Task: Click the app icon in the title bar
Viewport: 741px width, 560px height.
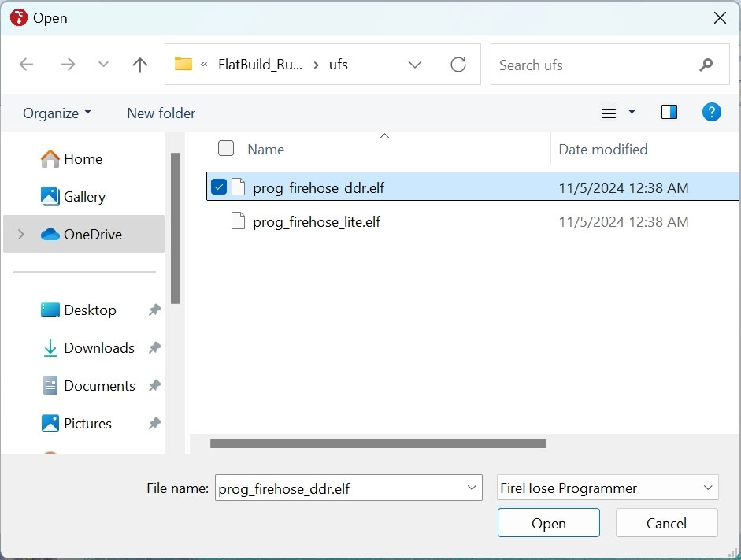Action: pos(19,17)
